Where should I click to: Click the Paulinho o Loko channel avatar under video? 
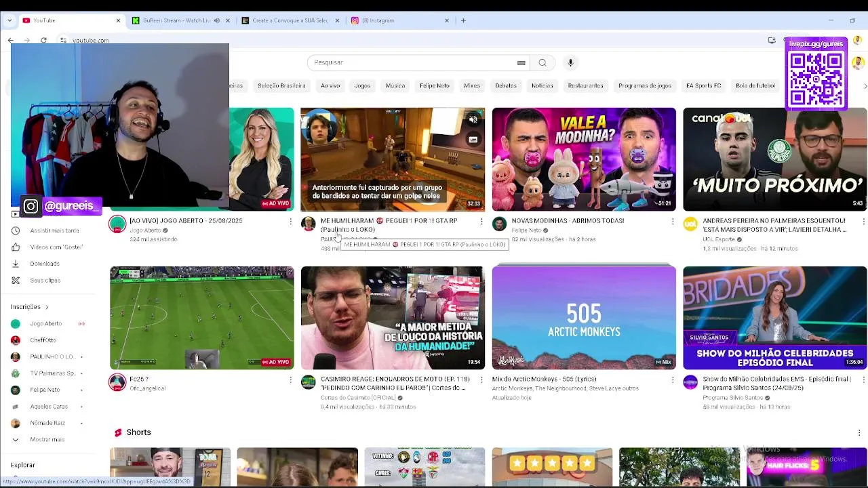click(309, 224)
